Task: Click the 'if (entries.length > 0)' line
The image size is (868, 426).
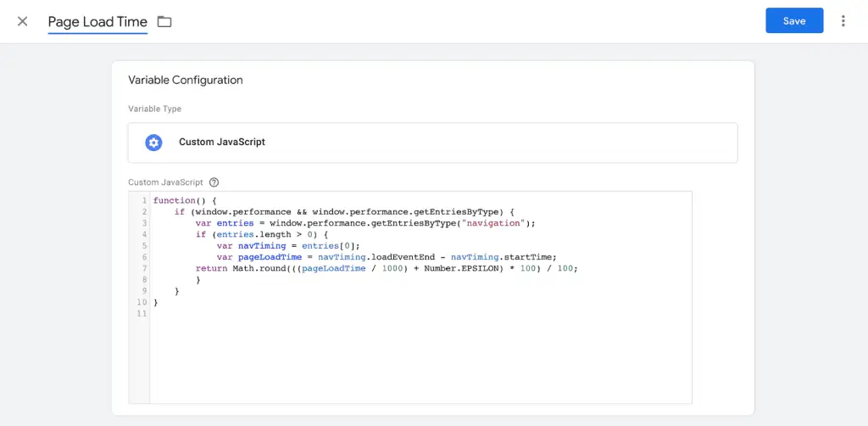Action: pyautogui.click(x=261, y=234)
